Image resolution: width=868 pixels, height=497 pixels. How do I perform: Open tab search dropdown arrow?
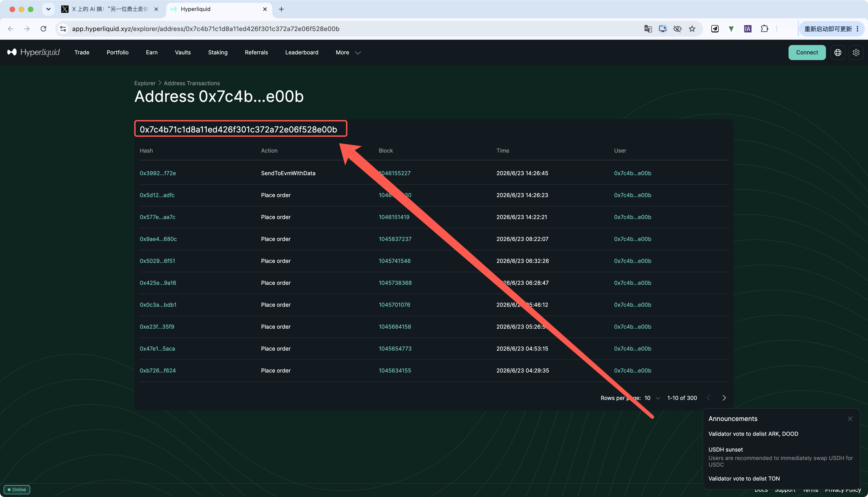click(x=48, y=9)
